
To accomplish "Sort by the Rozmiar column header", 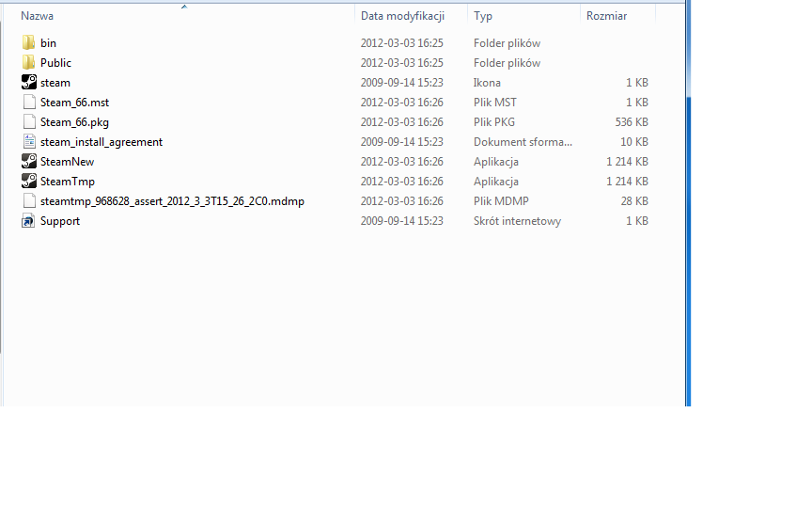I will click(606, 16).
